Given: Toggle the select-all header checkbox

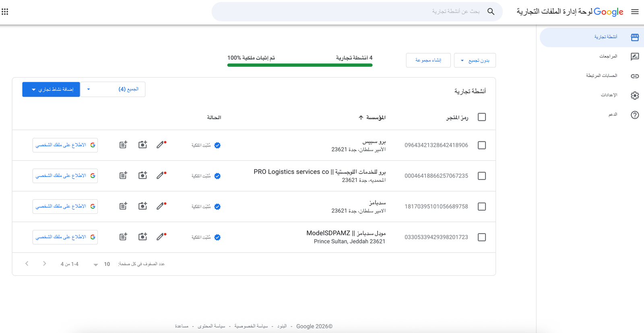Looking at the screenshot, I should (x=482, y=117).
